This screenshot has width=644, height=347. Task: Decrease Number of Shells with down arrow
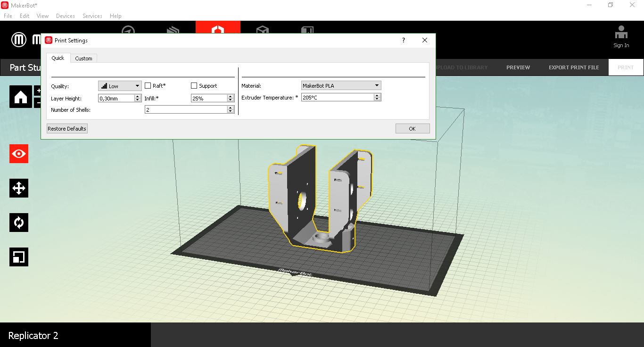point(231,111)
